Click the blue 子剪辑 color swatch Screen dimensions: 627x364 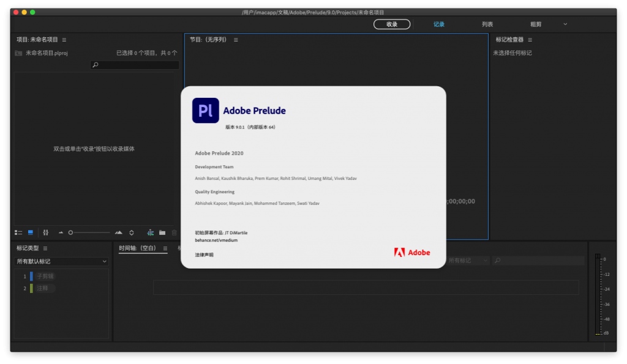pyautogui.click(x=31, y=276)
